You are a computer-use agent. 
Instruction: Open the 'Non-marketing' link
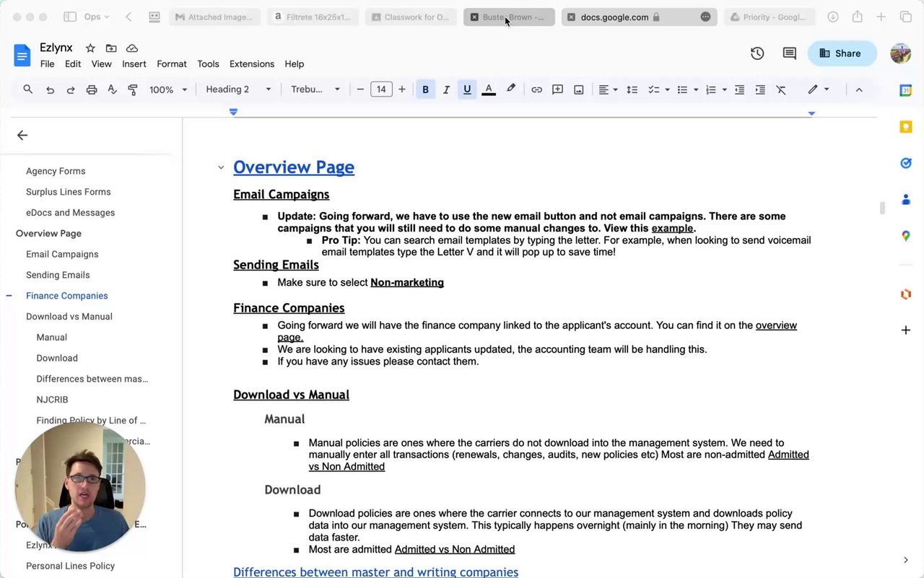407,282
